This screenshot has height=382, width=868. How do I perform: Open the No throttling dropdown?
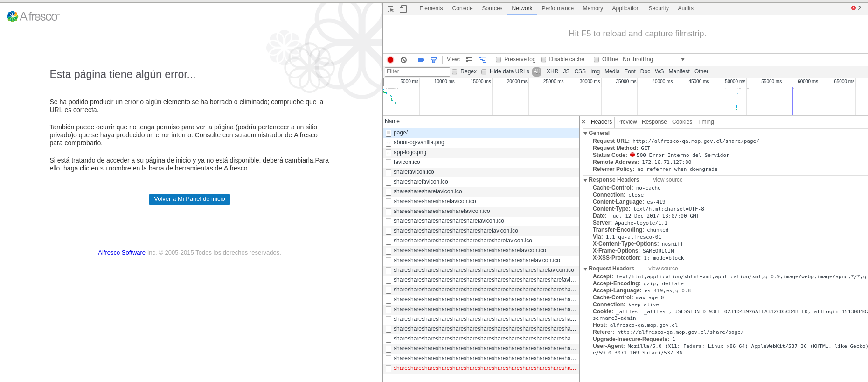[653, 59]
